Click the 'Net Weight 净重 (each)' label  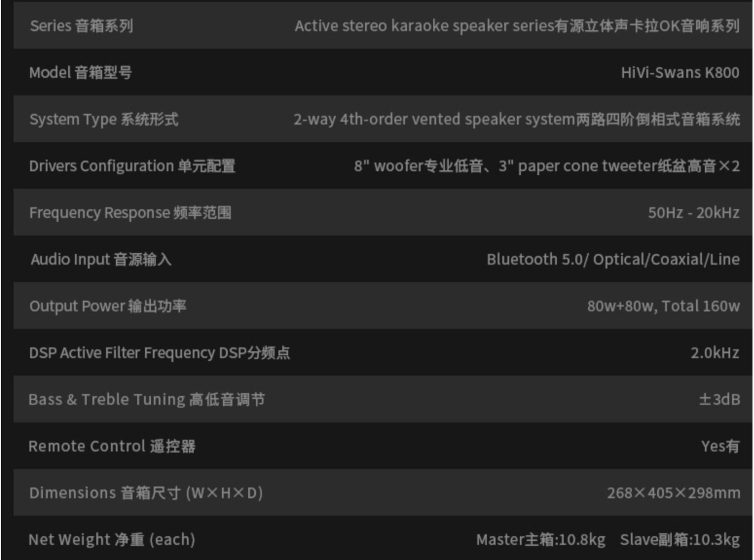tap(112, 539)
